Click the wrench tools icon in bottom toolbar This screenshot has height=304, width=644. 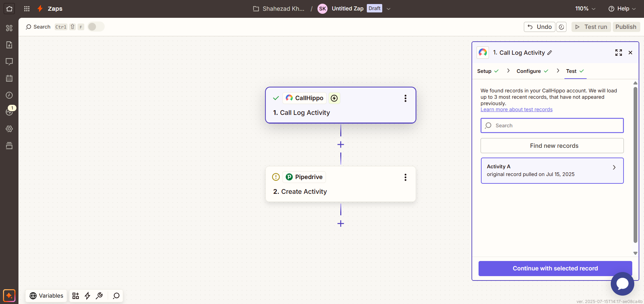[x=99, y=296]
